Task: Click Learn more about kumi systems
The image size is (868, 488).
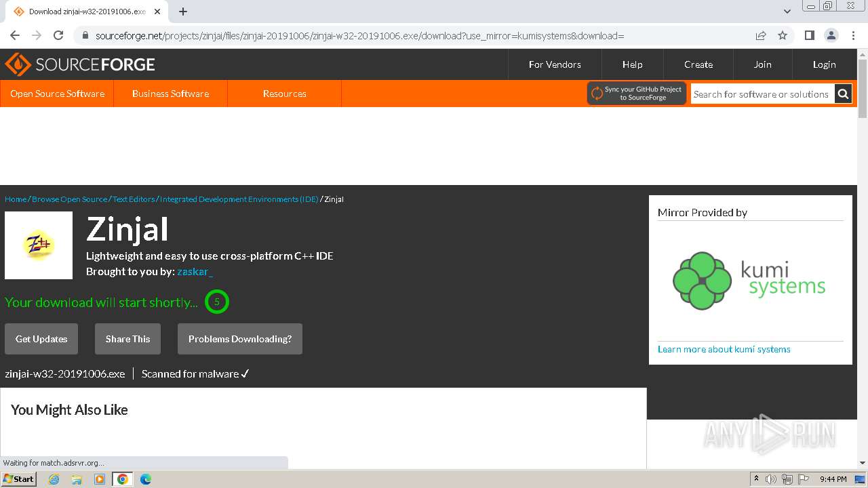Action: coord(724,349)
